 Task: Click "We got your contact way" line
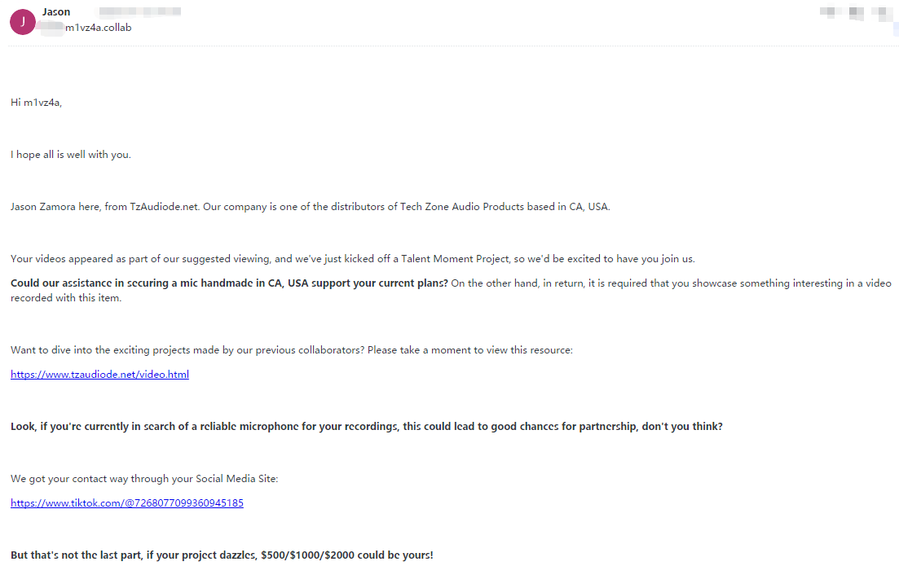click(x=144, y=479)
